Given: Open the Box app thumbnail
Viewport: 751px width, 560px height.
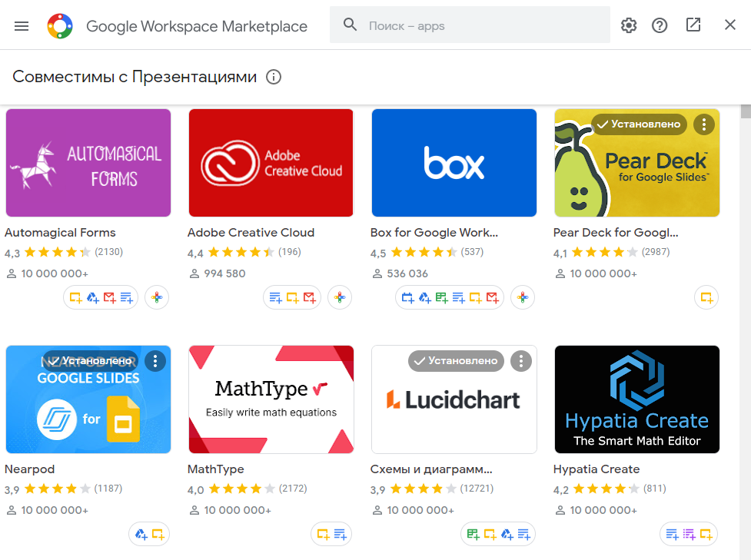Looking at the screenshot, I should (x=454, y=163).
